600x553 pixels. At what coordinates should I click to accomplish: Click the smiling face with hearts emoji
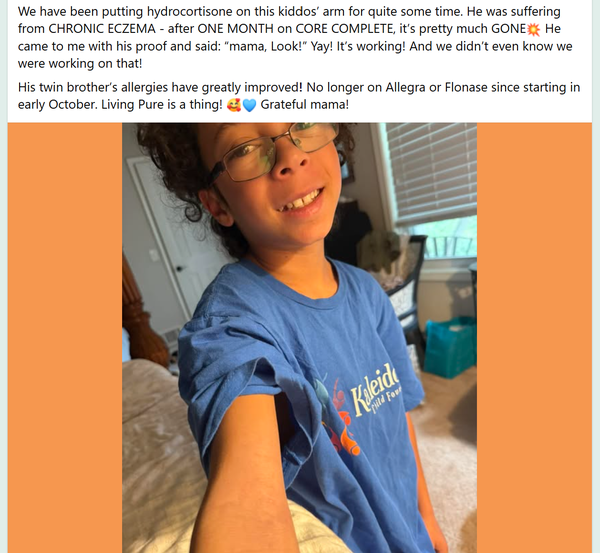233,105
